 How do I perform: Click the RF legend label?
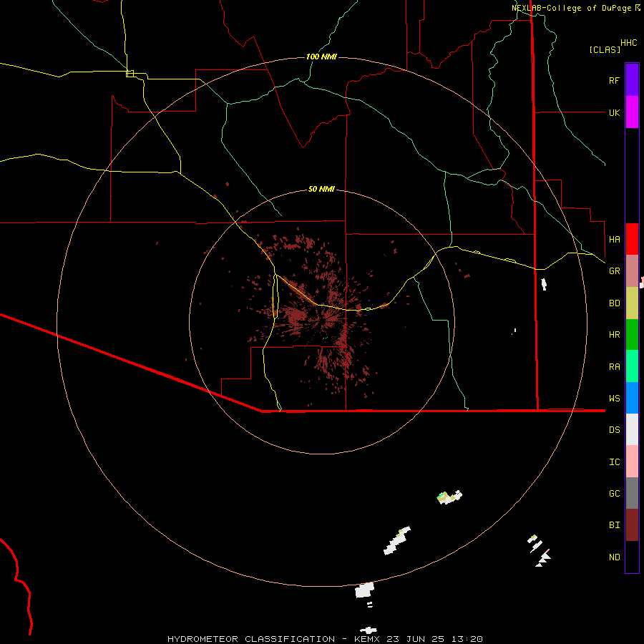click(614, 80)
